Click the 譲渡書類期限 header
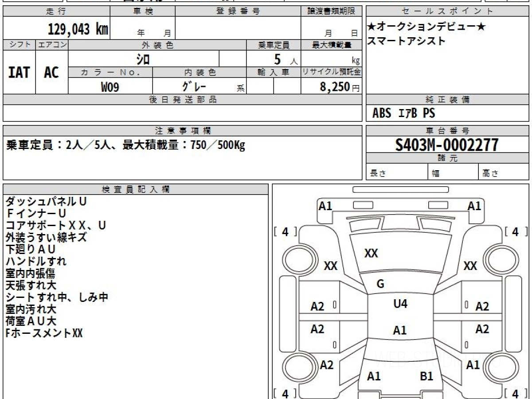Screen dimensions: 532x399 tap(331, 12)
